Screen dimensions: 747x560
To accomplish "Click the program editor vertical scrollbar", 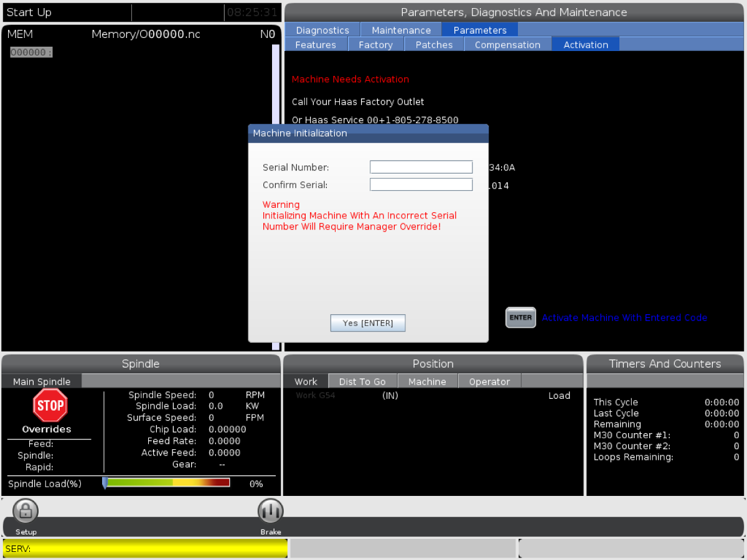I will tap(276, 197).
